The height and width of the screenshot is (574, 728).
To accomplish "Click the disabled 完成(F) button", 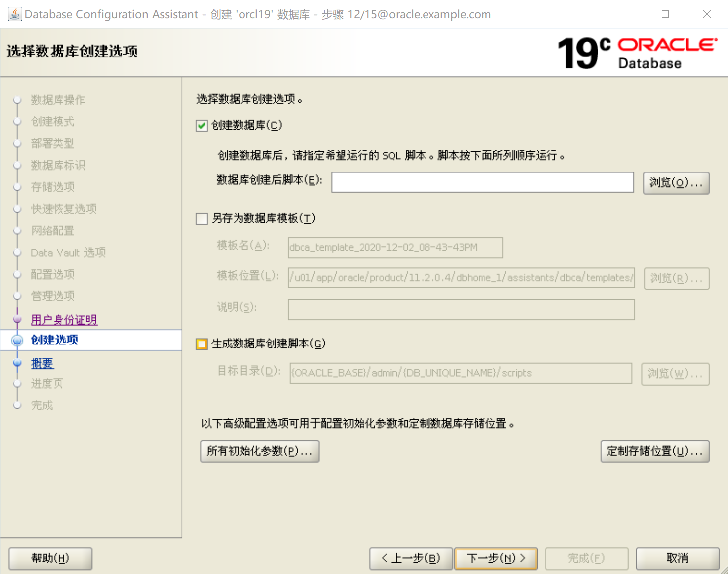I will tap(587, 559).
